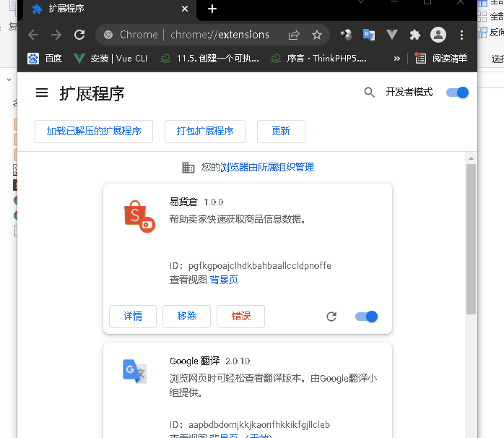Click the organization building icon
The width and height of the screenshot is (504, 438).
tap(188, 168)
